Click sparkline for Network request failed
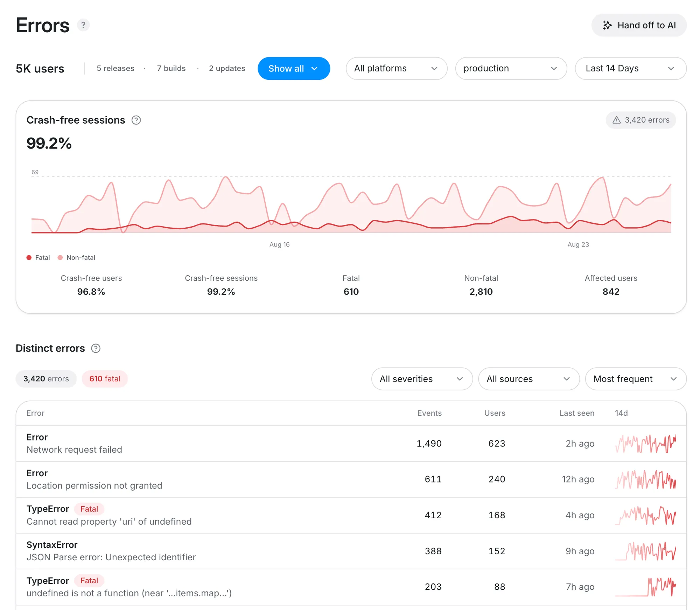The width and height of the screenshot is (700, 610). tap(646, 444)
